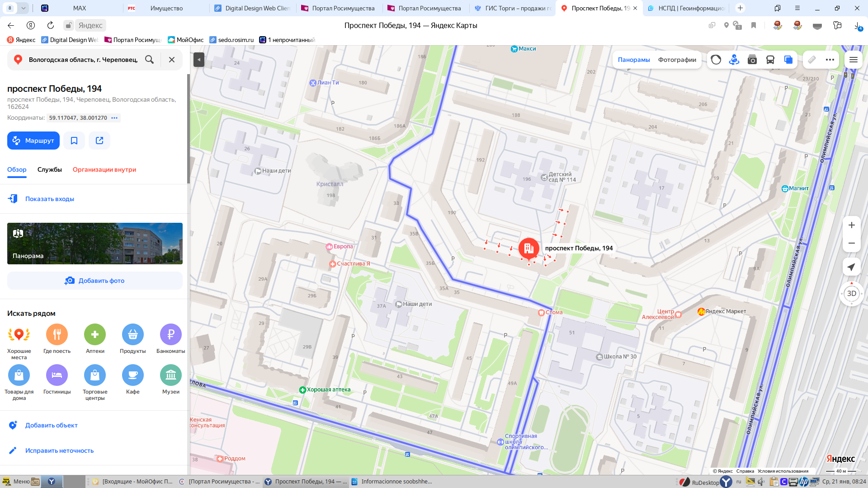The image size is (868, 488).
Task: Click Показать входы link
Action: click(x=49, y=199)
